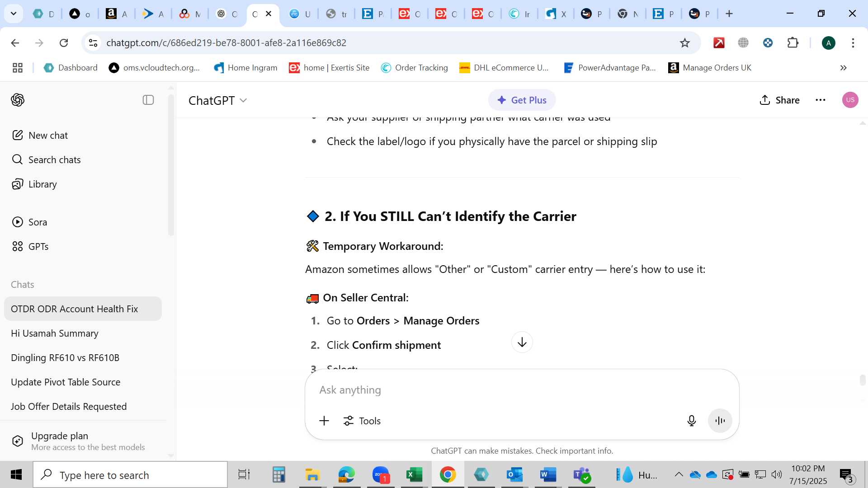The image size is (868, 488).
Task: Open the oms.vcloudtech.org bookmark
Action: click(155, 68)
